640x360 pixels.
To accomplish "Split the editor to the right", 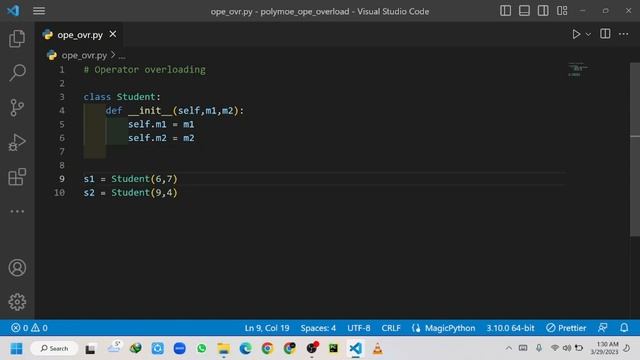I will pyautogui.click(x=605, y=34).
